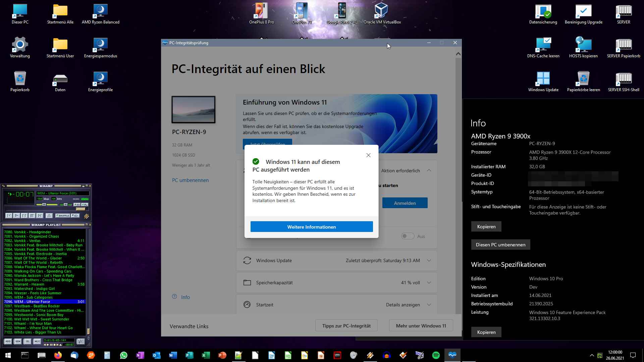644x362 pixels.
Task: Collapse the Aktion erforderlich section
Action: [x=429, y=170]
